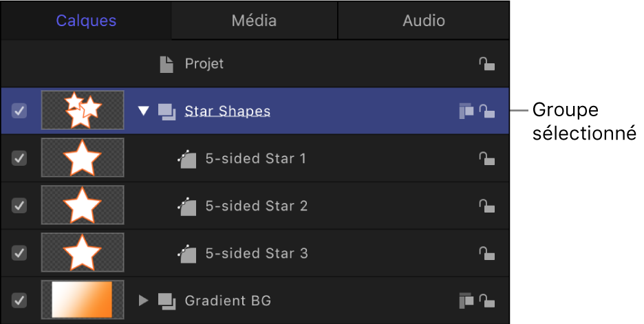Select the 5-sided Star 3 layer name
Image resolution: width=644 pixels, height=324 pixels.
click(256, 253)
